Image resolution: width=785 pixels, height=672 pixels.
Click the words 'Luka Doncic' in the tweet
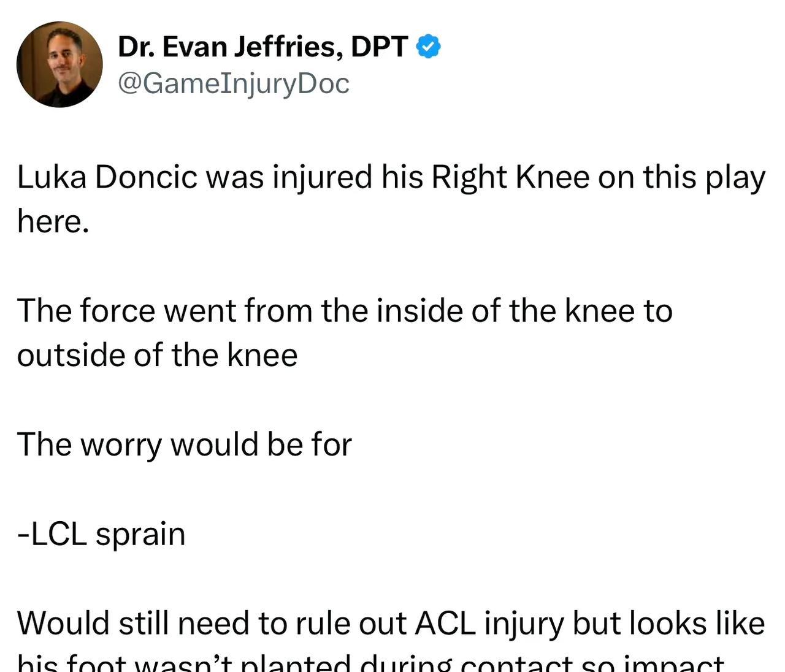click(107, 177)
